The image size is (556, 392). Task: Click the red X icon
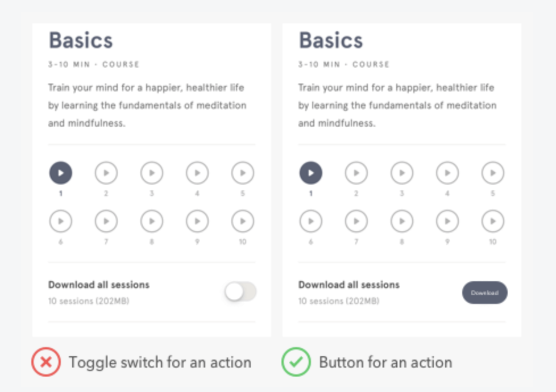point(46,362)
